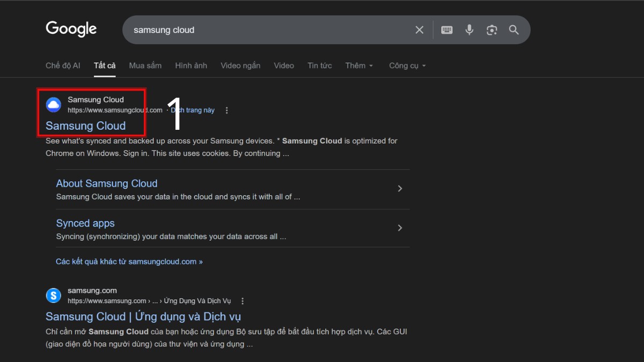644x362 pixels.
Task: Click the samsung.com S favicon
Action: [x=54, y=295]
